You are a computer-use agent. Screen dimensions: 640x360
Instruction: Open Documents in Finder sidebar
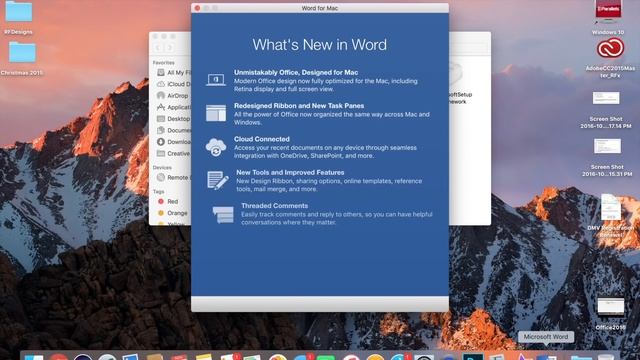click(174, 130)
